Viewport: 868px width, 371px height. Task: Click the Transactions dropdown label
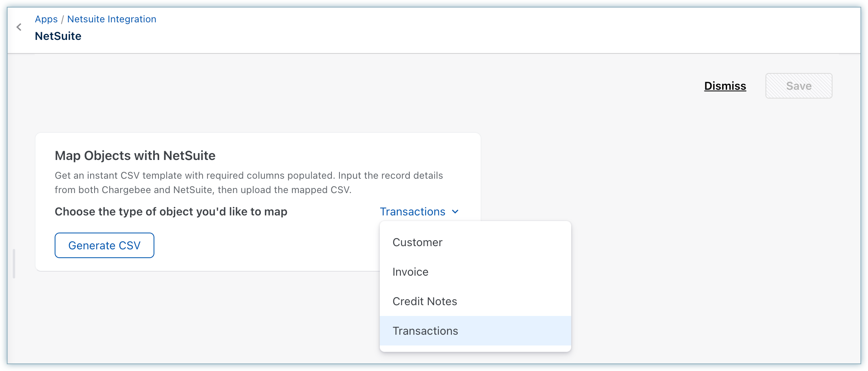point(412,211)
